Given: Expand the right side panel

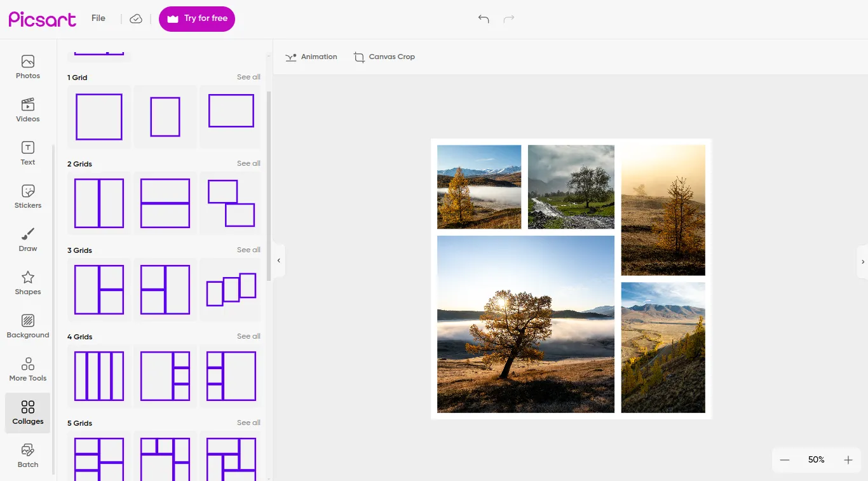Looking at the screenshot, I should point(863,261).
